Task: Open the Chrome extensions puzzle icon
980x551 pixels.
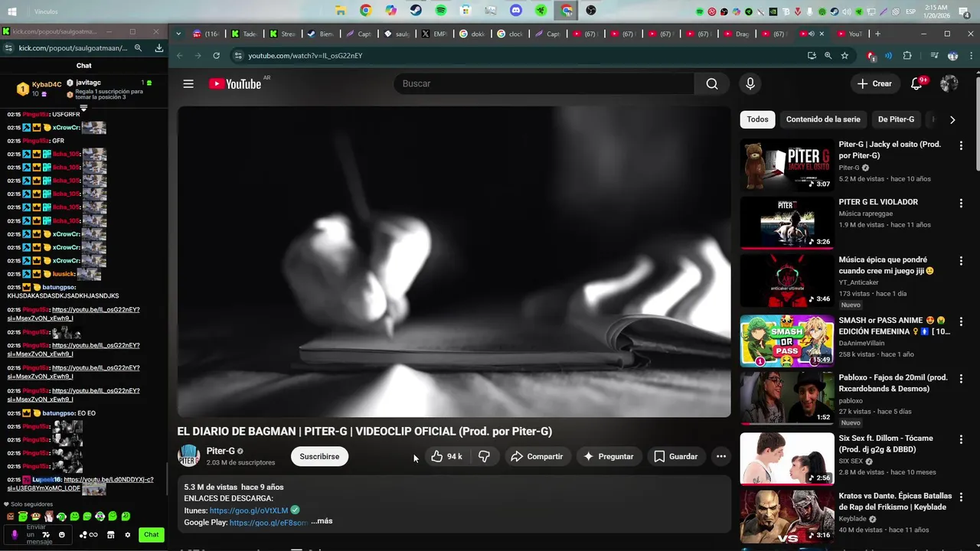Action: (x=907, y=56)
